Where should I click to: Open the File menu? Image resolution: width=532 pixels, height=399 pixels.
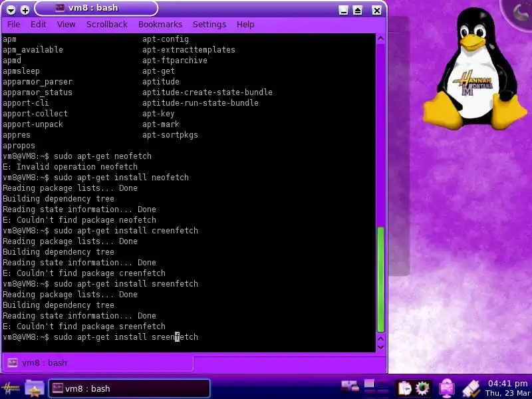pos(13,25)
